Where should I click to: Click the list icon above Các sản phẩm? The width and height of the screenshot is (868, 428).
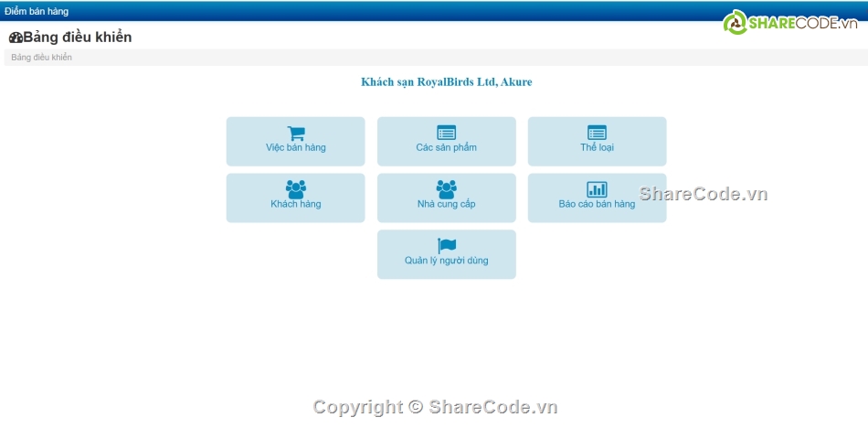[446, 134]
